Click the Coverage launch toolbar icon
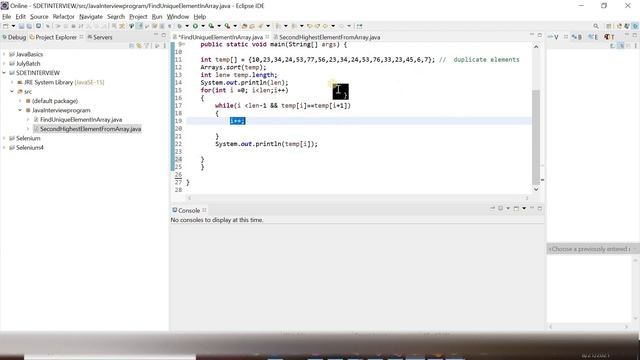 click(x=211, y=26)
